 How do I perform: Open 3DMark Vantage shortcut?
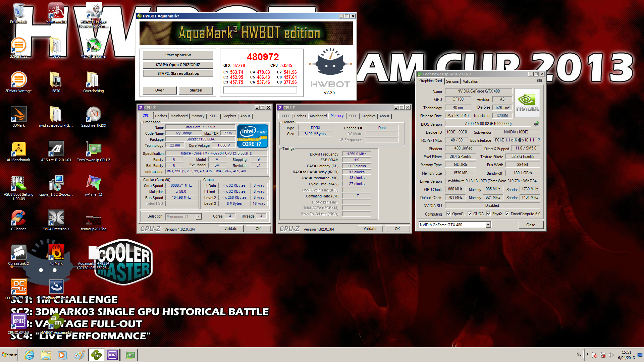point(18,82)
